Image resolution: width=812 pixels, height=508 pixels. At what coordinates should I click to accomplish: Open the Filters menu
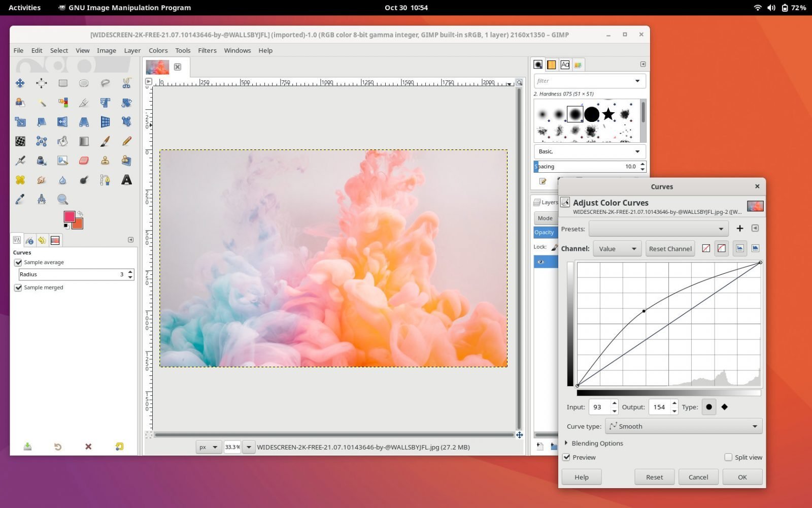207,50
